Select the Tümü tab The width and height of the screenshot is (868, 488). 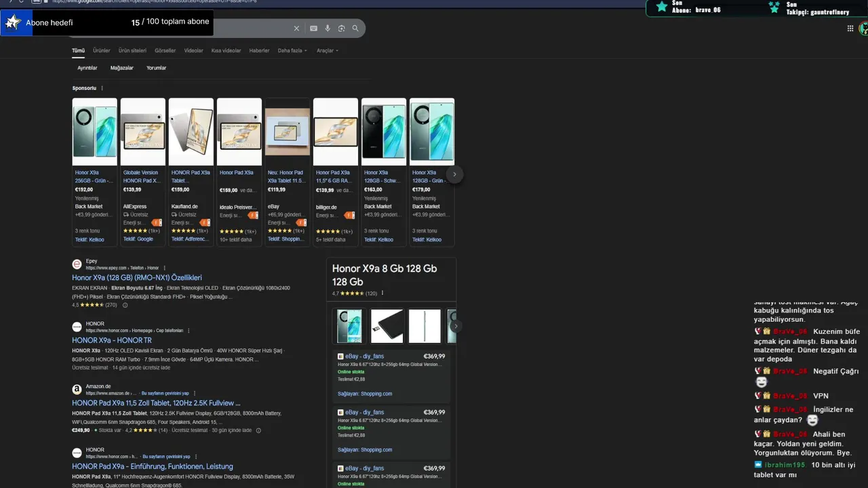pos(79,51)
